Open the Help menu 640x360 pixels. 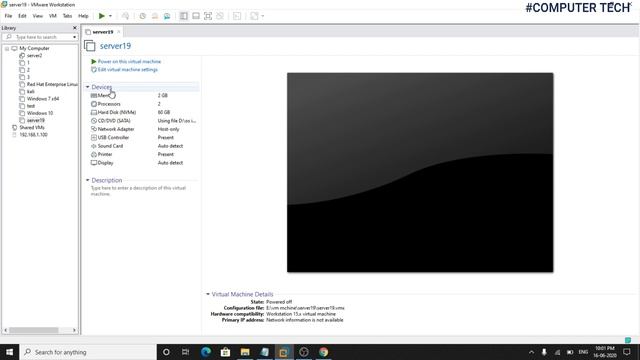pyautogui.click(x=83, y=16)
